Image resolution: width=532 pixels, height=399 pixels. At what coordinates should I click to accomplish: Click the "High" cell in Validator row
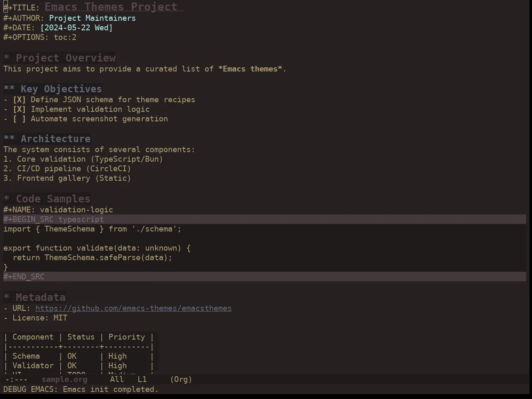tap(118, 366)
